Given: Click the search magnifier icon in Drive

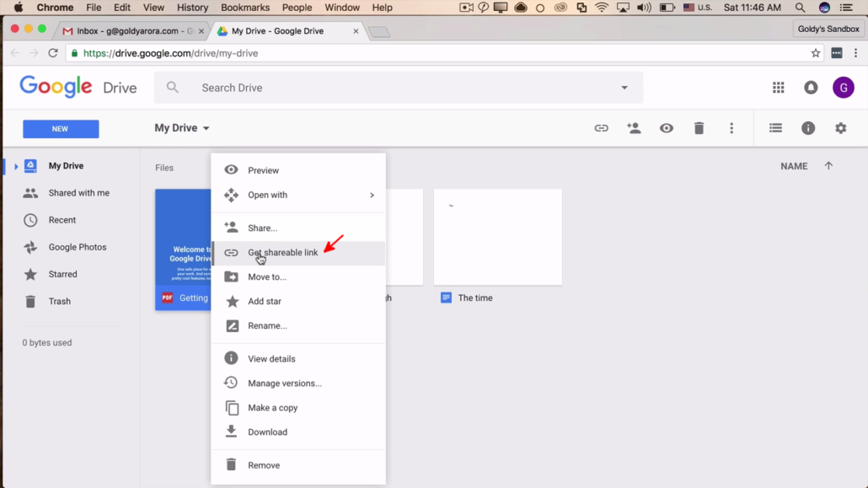Looking at the screenshot, I should 173,88.
